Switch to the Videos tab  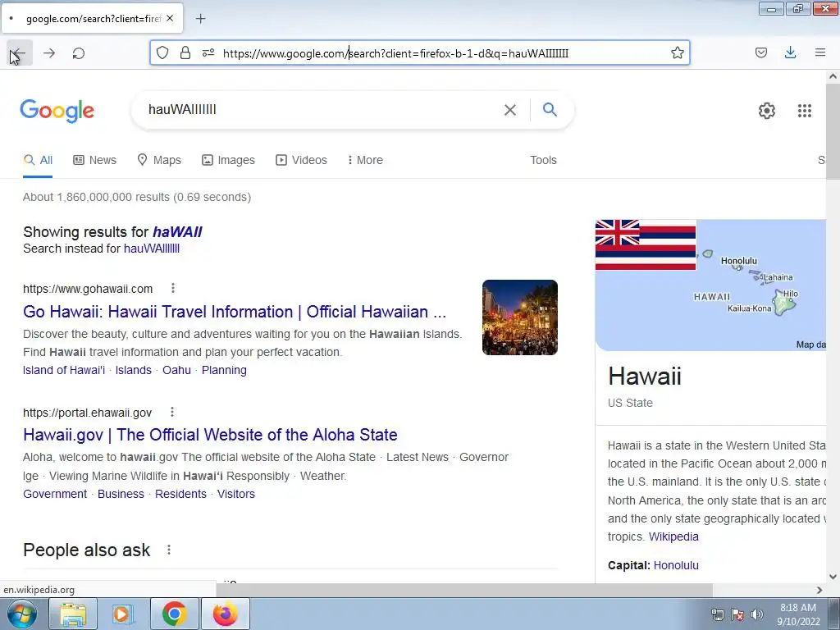point(301,160)
